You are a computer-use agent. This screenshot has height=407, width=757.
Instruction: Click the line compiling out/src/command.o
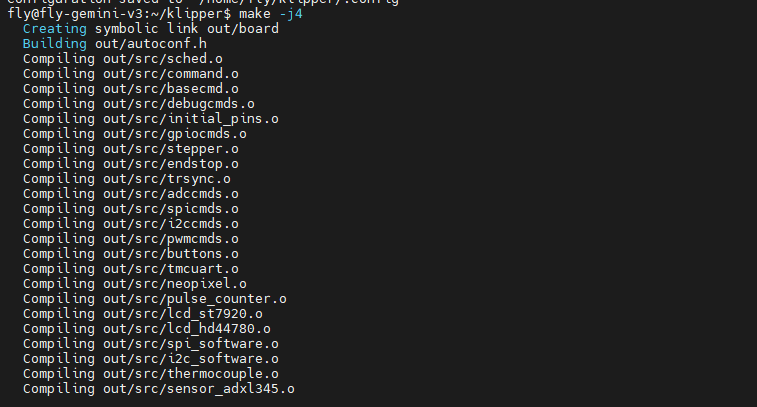pos(130,74)
